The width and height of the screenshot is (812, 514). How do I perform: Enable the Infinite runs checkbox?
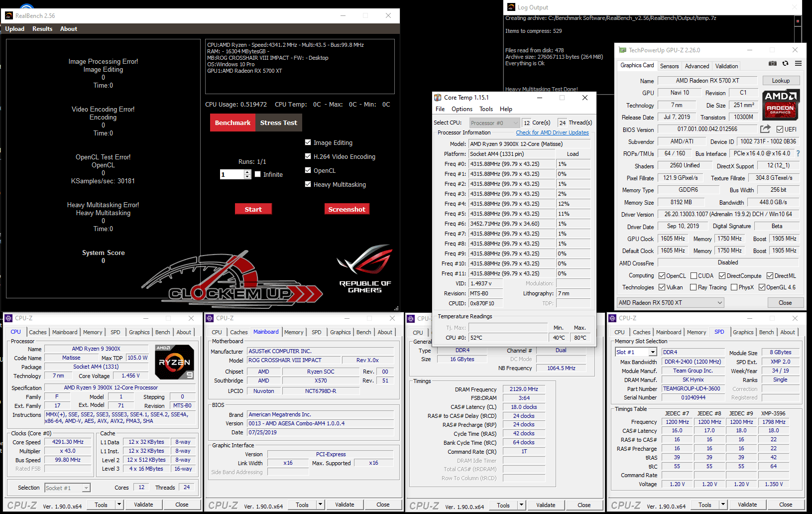point(258,174)
